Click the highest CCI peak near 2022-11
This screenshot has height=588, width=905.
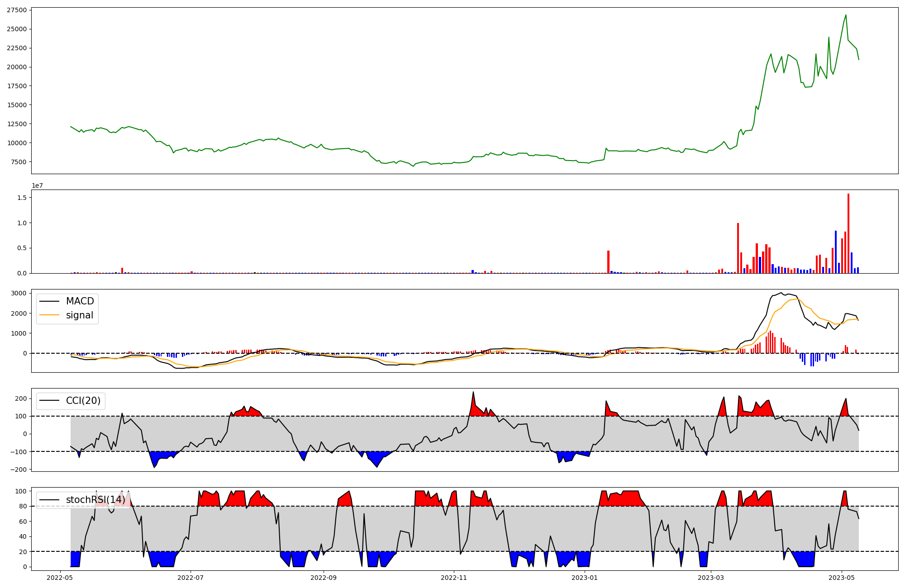click(473, 392)
